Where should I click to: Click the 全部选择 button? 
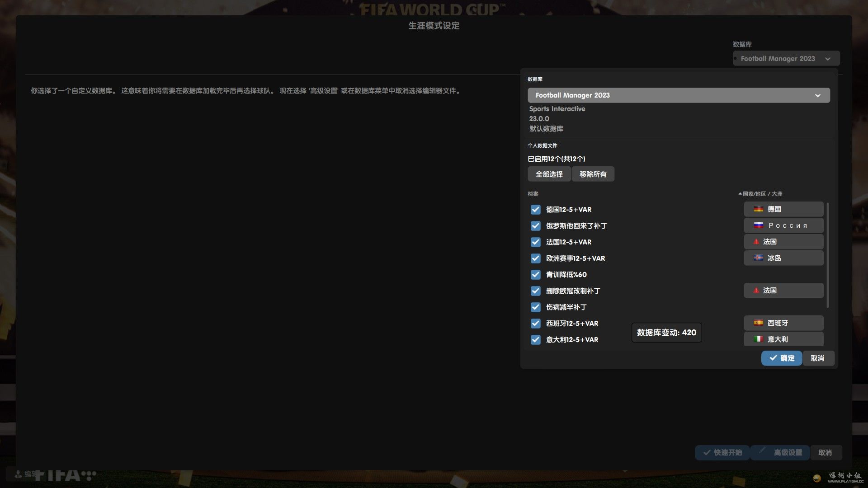549,174
